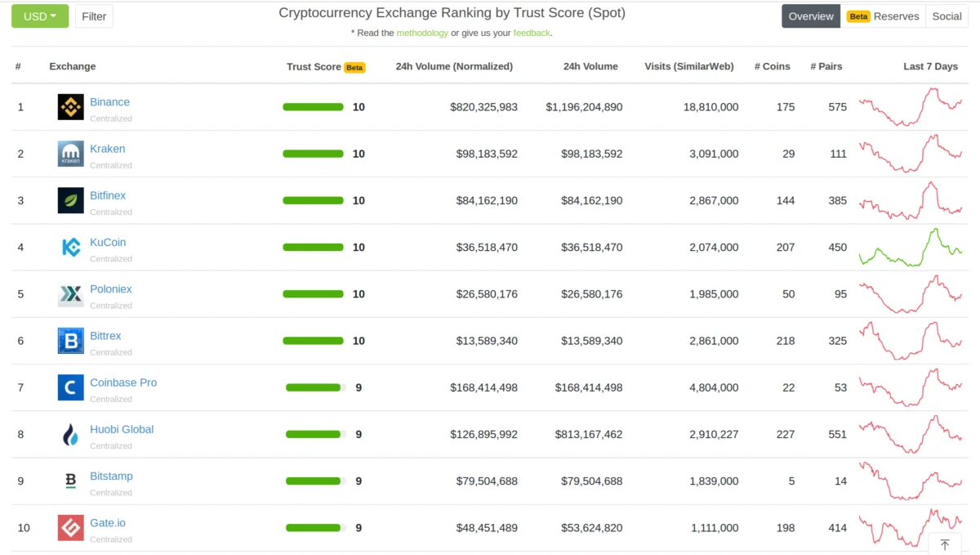Click Kraken's 7-day sparkline chart

[911, 154]
